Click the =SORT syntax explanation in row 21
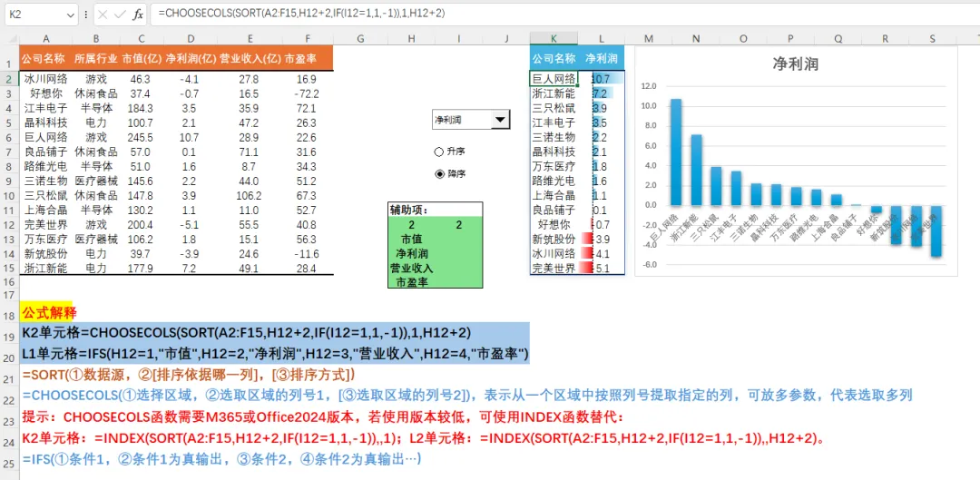This screenshot has height=480, width=980. click(188, 375)
